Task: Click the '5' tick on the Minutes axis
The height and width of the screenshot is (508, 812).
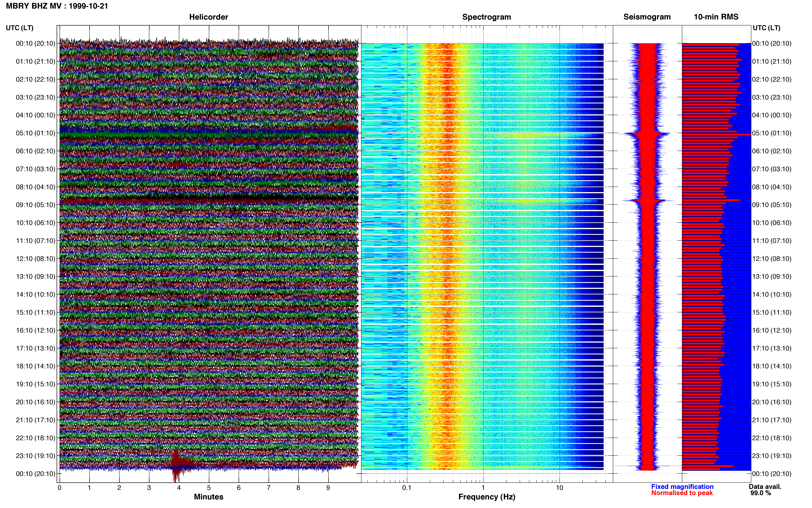Action: (x=209, y=488)
